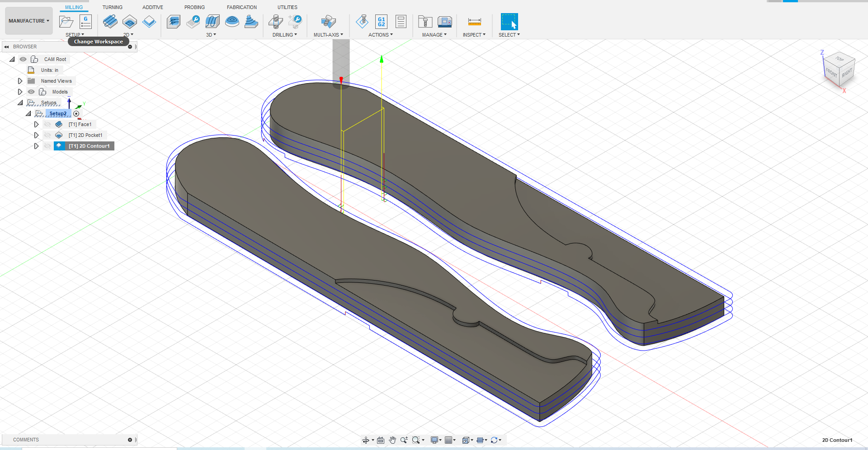Select the 3D Adaptive Clearing icon

174,21
